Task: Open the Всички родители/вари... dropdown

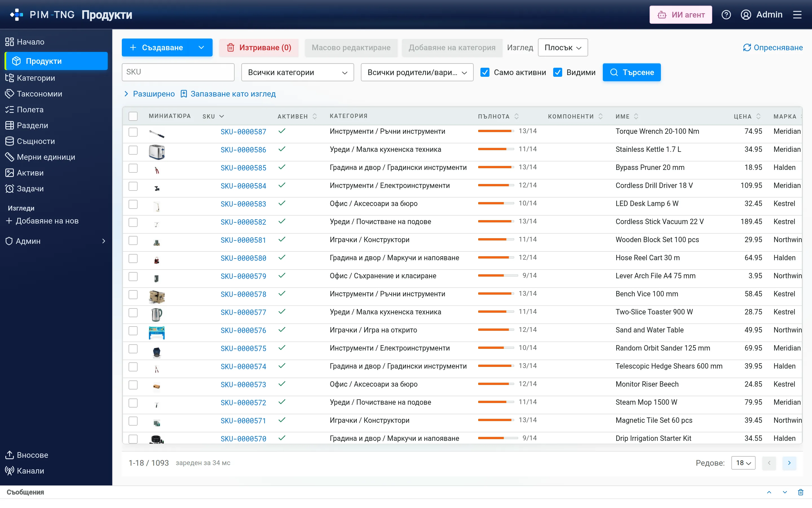Action: tap(417, 72)
